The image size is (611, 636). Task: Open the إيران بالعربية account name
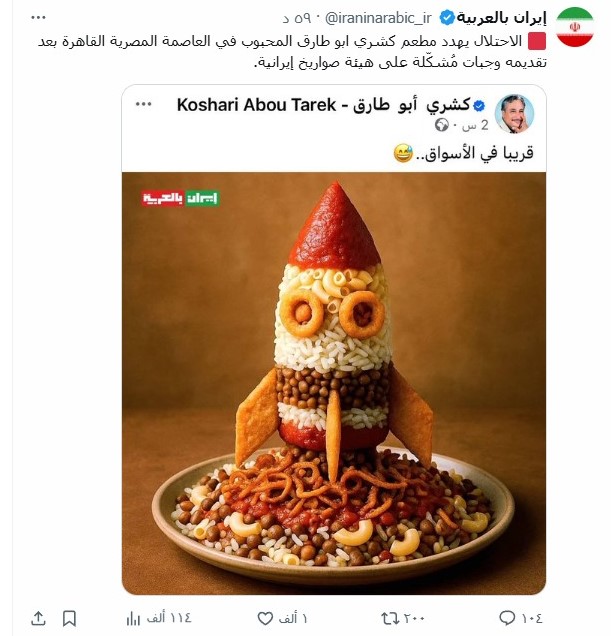pyautogui.click(x=503, y=17)
